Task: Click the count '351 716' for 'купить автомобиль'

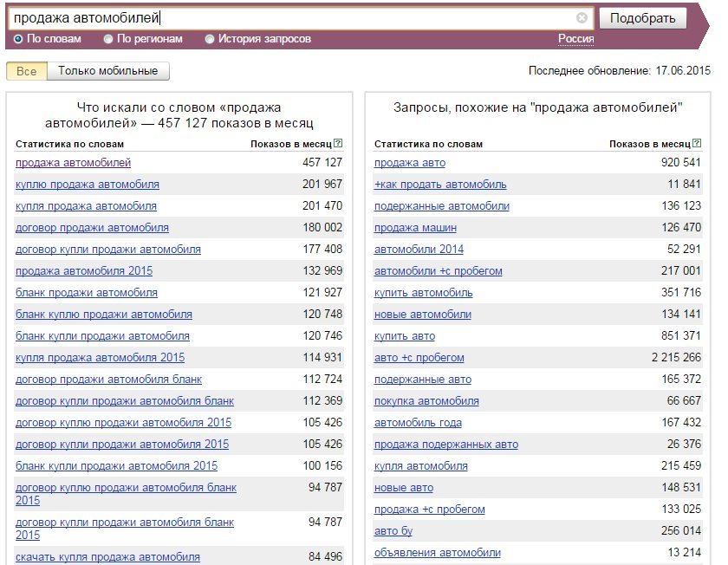Action: (x=681, y=293)
